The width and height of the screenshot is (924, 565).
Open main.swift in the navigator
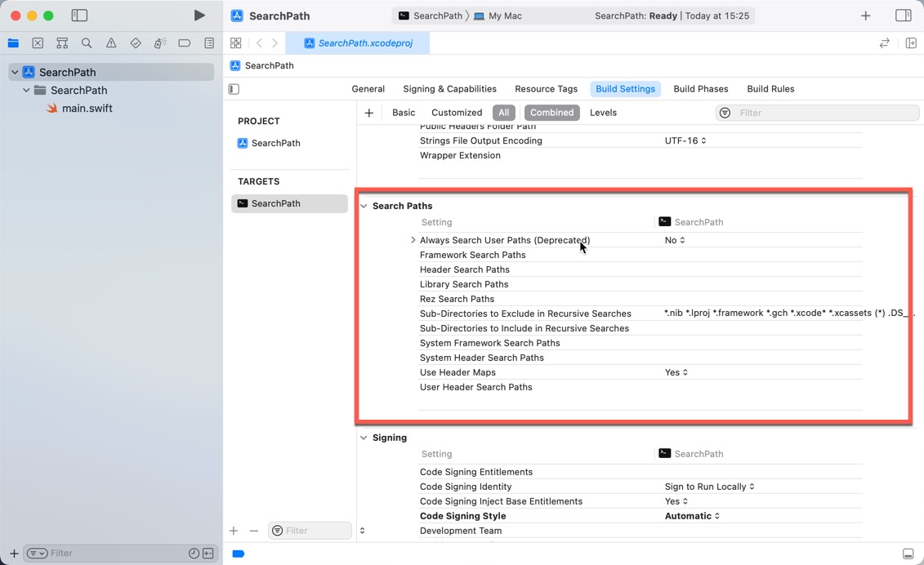point(87,109)
